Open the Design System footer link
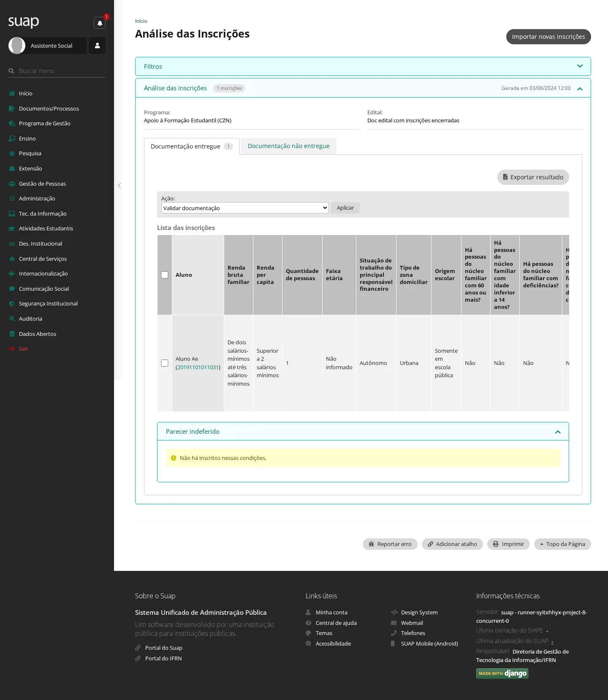The width and height of the screenshot is (608, 700). coord(419,612)
